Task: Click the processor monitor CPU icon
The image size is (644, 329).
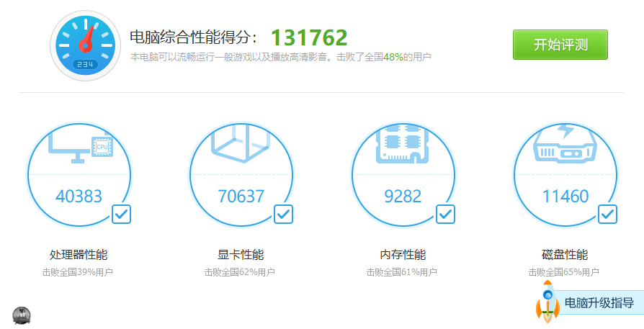Action: [81, 147]
